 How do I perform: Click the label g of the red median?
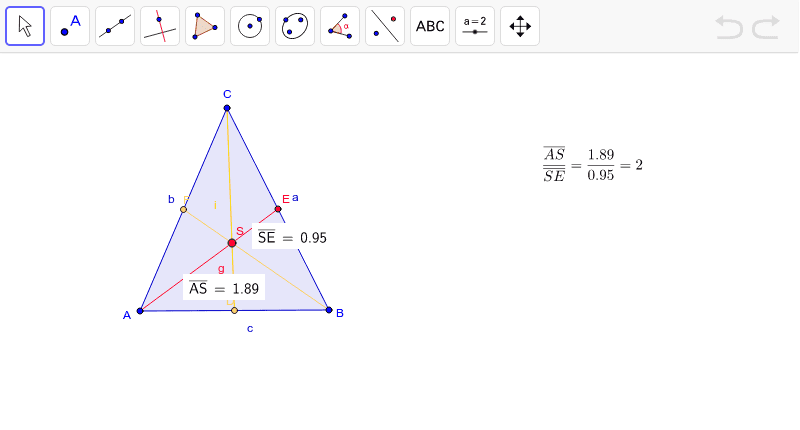pos(221,268)
